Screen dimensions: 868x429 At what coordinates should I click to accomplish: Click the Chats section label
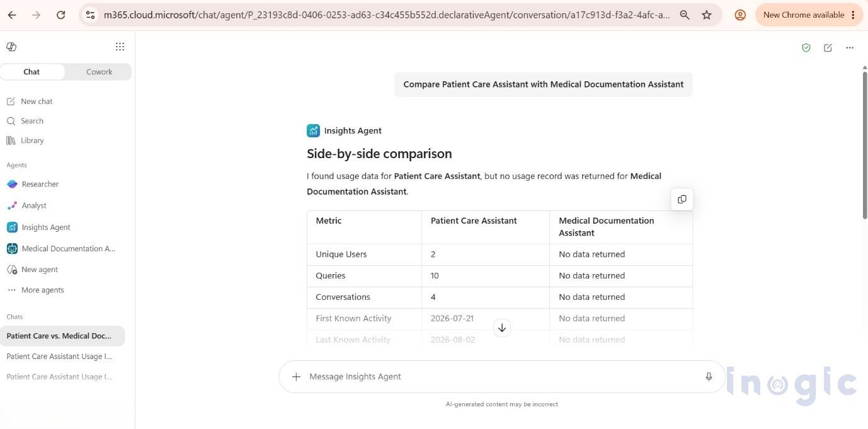coord(14,317)
